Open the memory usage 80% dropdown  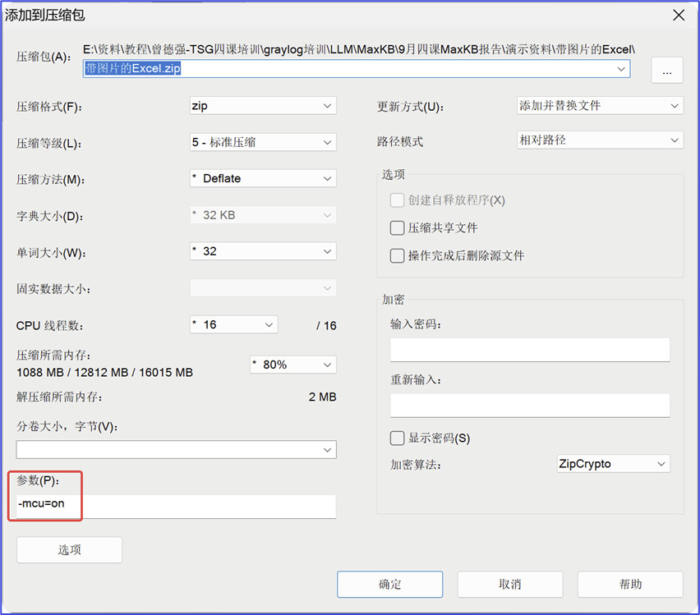293,365
